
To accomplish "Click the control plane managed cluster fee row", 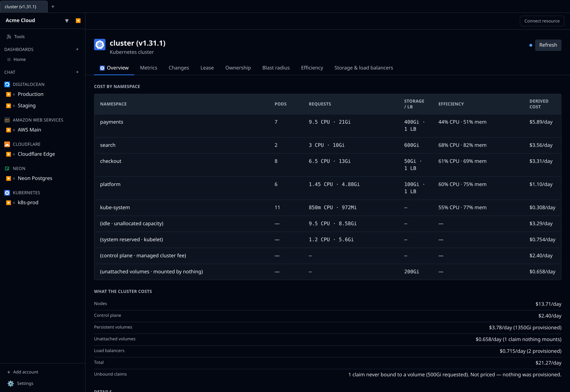I will 327,256.
